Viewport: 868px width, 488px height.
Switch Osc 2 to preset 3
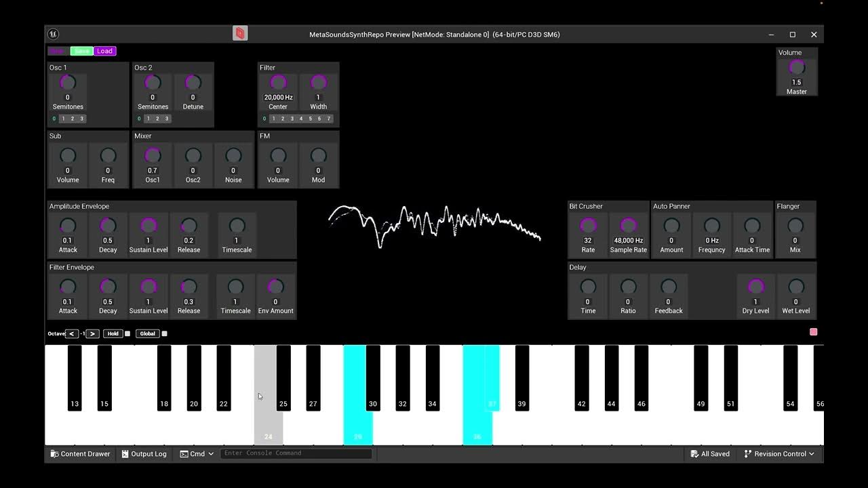tap(167, 119)
